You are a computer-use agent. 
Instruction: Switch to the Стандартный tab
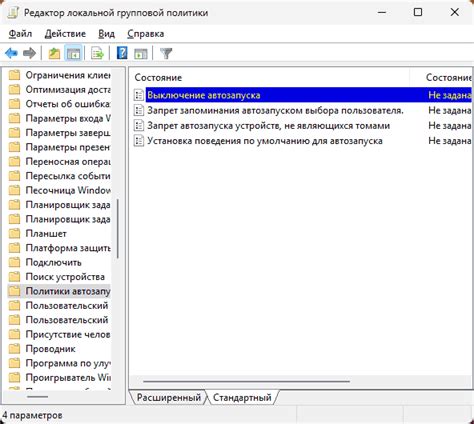tap(242, 397)
